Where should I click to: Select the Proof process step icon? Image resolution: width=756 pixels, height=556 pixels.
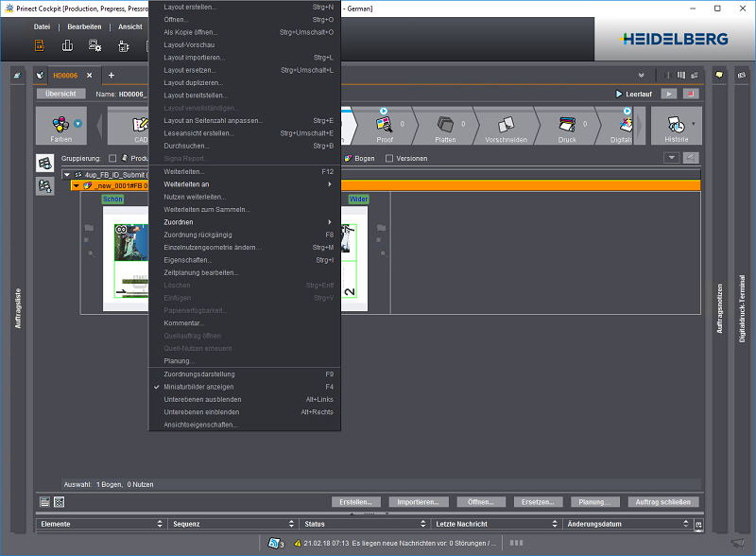[386, 124]
